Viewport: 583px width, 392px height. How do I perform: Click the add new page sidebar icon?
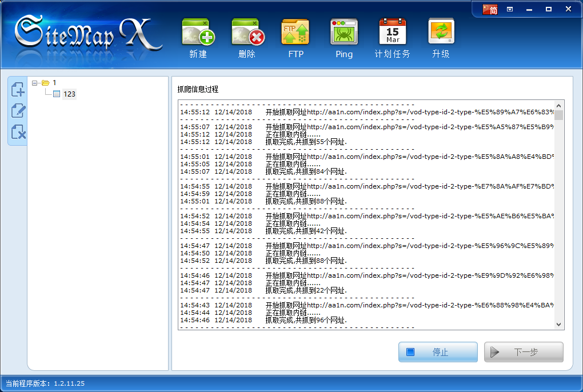(18, 90)
